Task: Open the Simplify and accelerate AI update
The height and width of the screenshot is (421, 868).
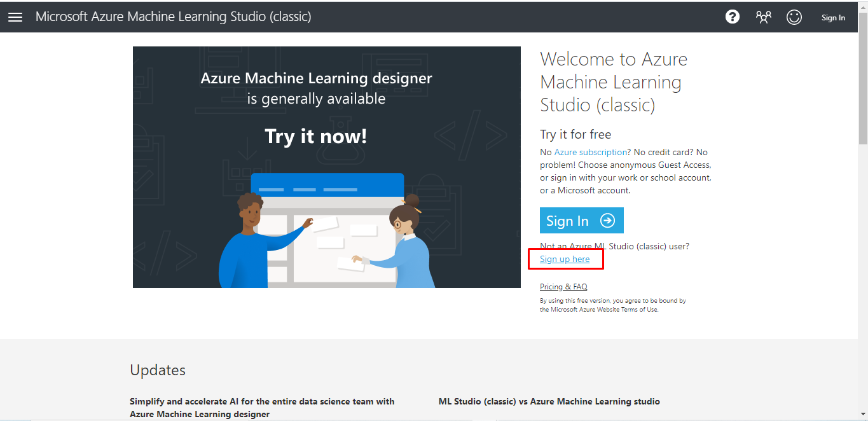Action: tap(262, 408)
